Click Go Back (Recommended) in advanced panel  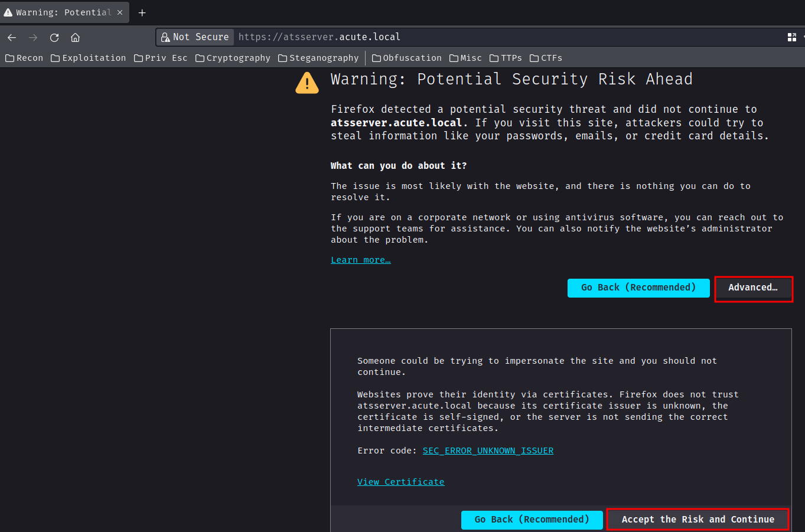[532, 520]
